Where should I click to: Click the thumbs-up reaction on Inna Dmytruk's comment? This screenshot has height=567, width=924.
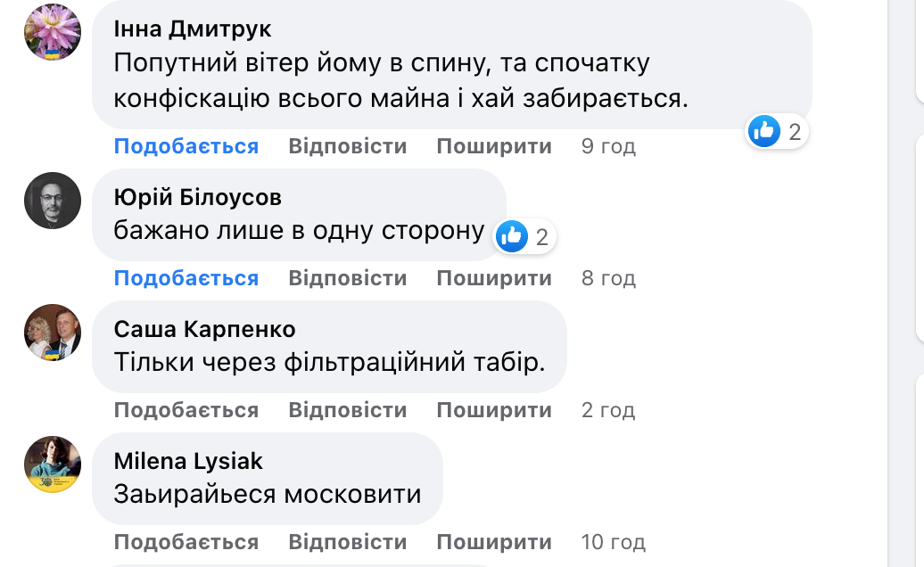tap(764, 130)
